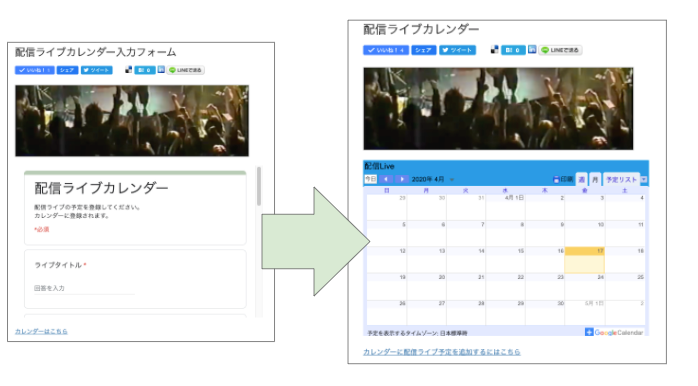Click the LINE send button on the calendar page
Screen dimensions: 698x386
click(560, 50)
